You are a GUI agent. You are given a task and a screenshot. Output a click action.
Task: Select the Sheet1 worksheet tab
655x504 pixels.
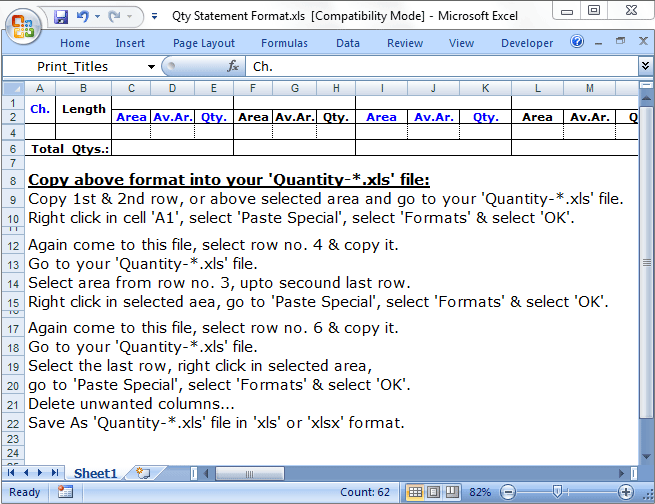pos(95,473)
